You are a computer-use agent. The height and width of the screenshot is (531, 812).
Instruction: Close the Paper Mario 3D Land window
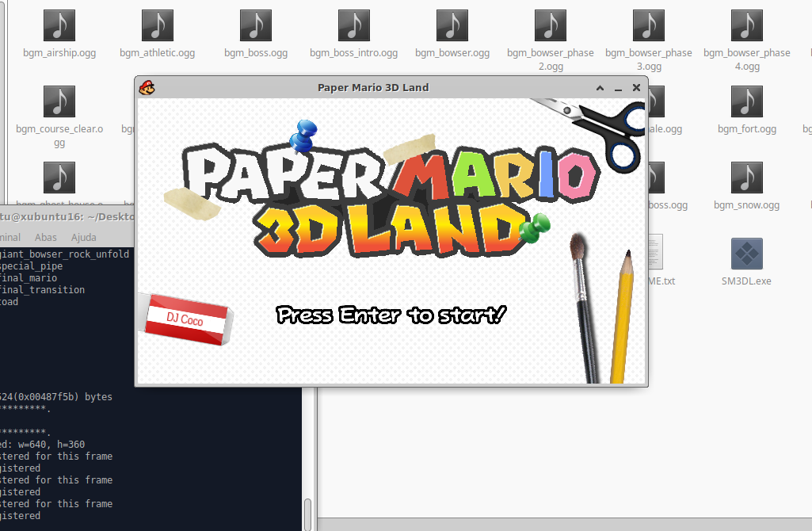[x=636, y=87]
